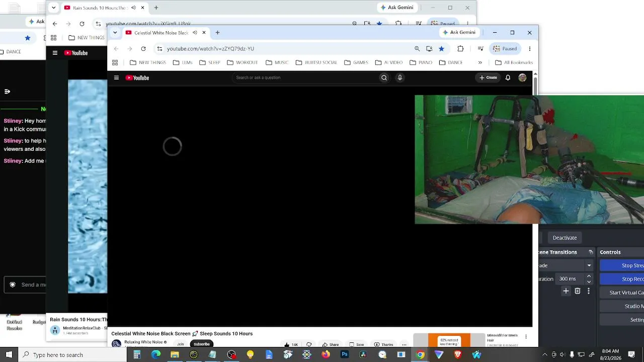Open the Chrome apps grid in bookmarks bar
Screen dimensions: 644x362
(x=115, y=63)
